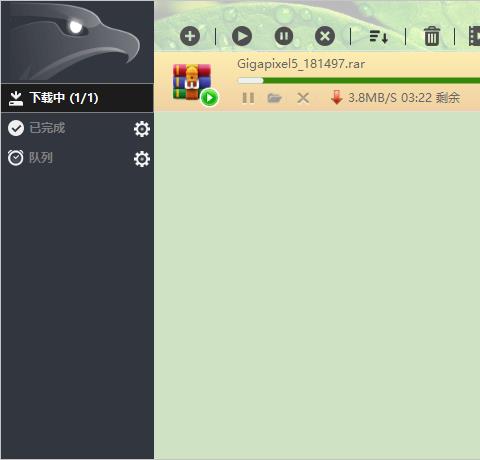Click the trash delete icon in toolbar
This screenshot has height=460, width=480.
click(432, 36)
